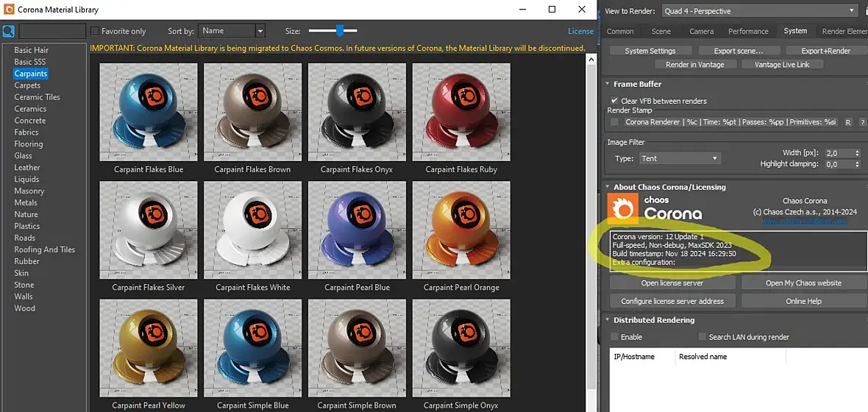Select Carpaint Pearl Blue thumbnail
The height and width of the screenshot is (412, 868).
pos(357,230)
